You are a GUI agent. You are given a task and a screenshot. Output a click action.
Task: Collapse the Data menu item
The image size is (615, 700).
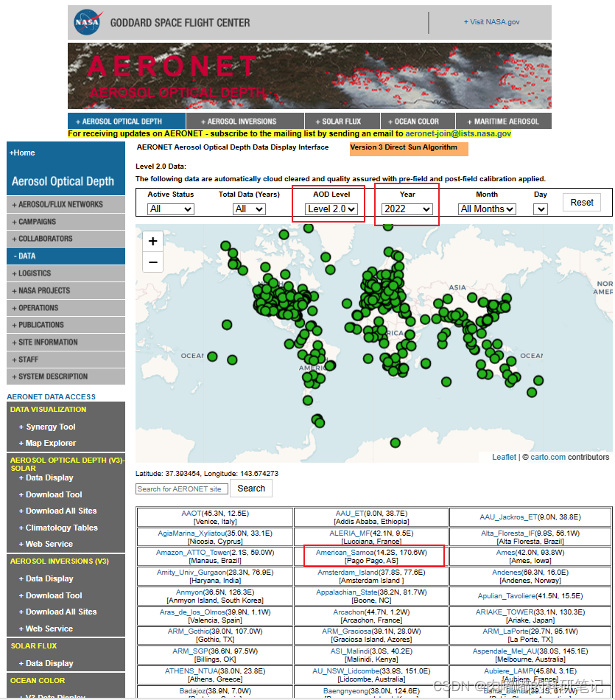coord(66,256)
